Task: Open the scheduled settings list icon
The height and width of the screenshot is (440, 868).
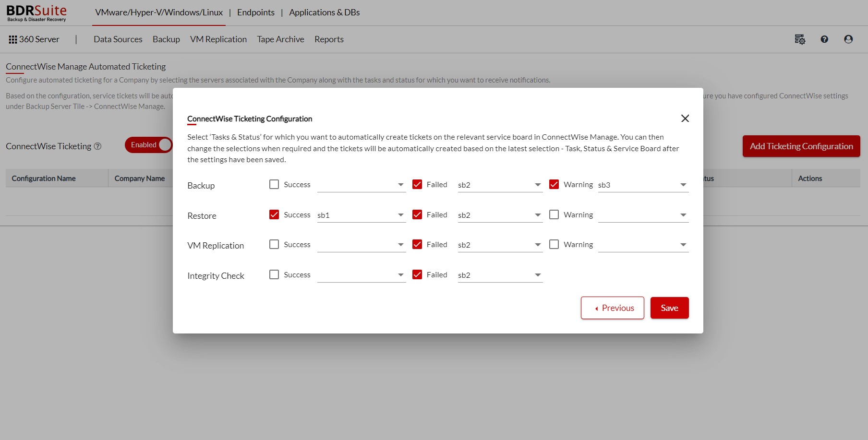Action: pyautogui.click(x=800, y=39)
